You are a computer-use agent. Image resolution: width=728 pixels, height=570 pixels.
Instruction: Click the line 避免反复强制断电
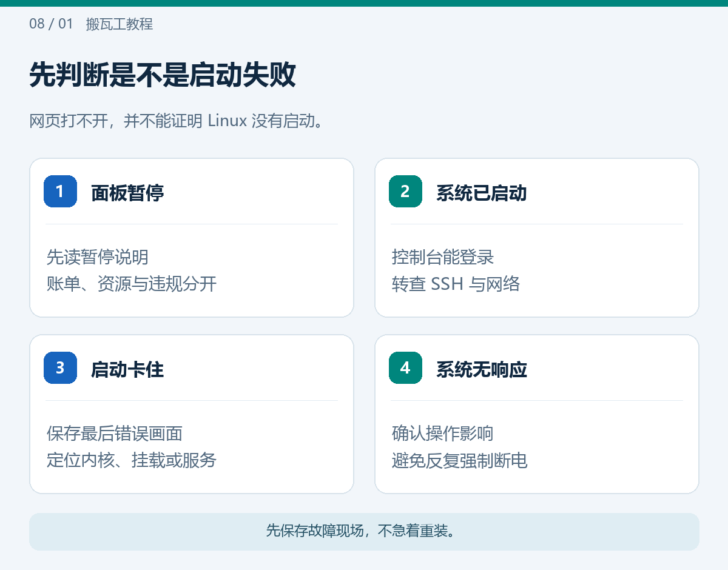point(460,460)
